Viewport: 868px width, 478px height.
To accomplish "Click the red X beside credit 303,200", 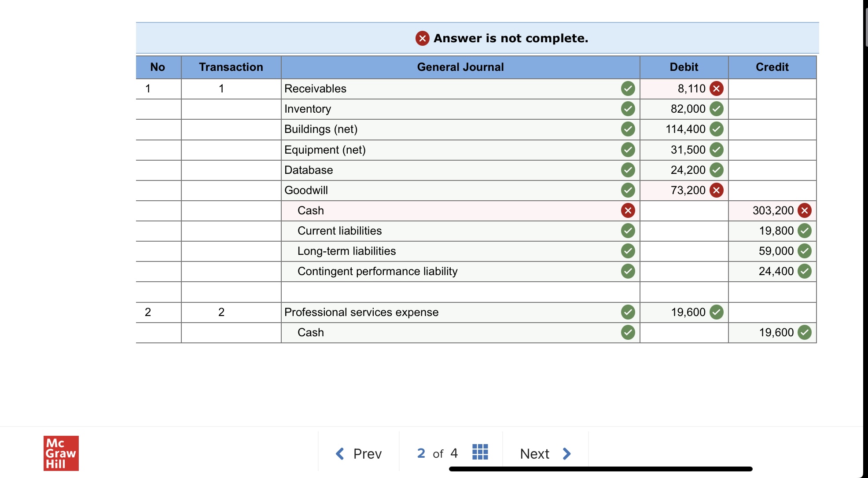I will pos(804,211).
